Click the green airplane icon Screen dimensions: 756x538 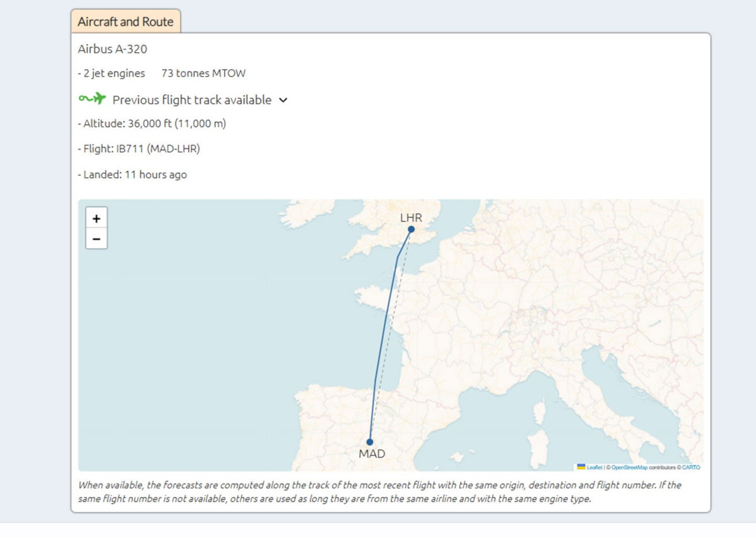coord(99,99)
